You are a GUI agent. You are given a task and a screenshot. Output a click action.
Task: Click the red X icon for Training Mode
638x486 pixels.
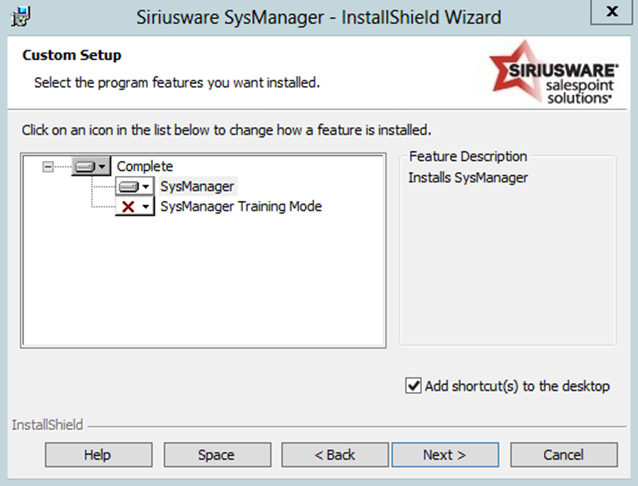129,207
